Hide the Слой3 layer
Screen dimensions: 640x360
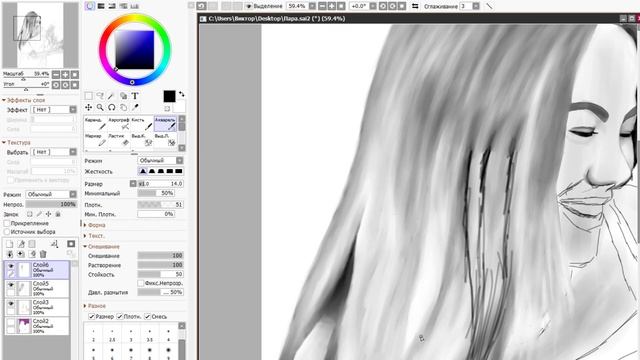[11, 304]
